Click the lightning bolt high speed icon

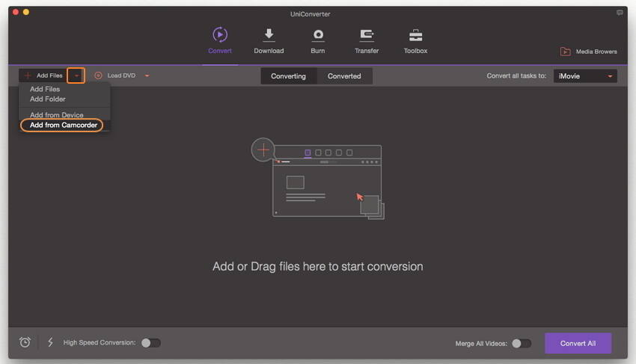(50, 342)
